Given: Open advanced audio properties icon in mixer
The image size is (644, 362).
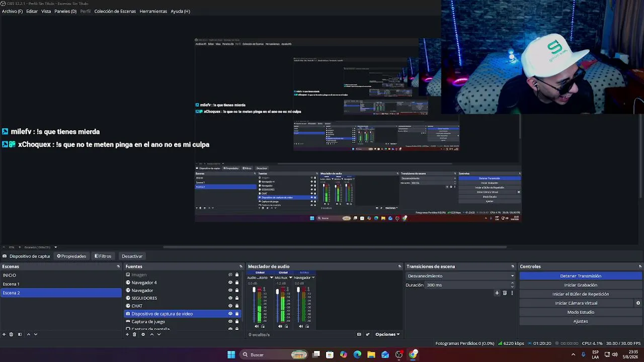Looking at the screenshot, I should coord(368,334).
